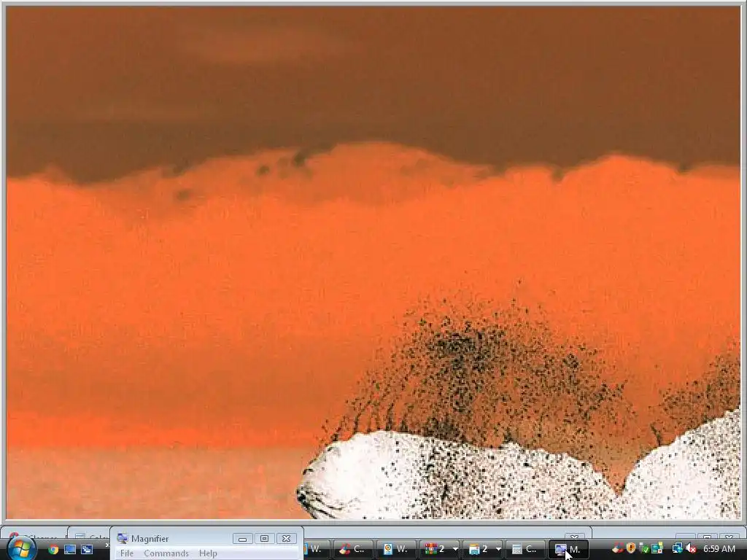Click the Show Desktop quick launch icon
Image resolution: width=747 pixels, height=560 pixels.
point(70,549)
